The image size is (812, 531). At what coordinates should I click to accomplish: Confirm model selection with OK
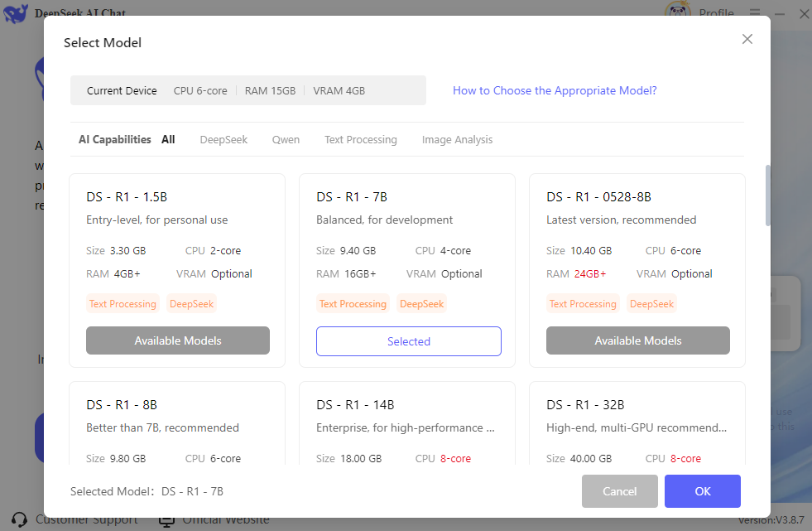(703, 491)
